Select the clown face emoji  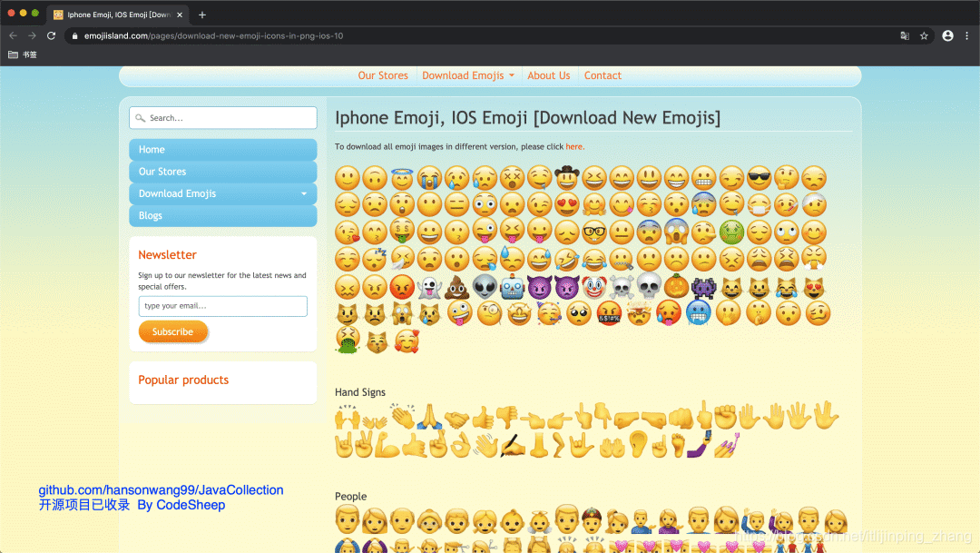(594, 287)
